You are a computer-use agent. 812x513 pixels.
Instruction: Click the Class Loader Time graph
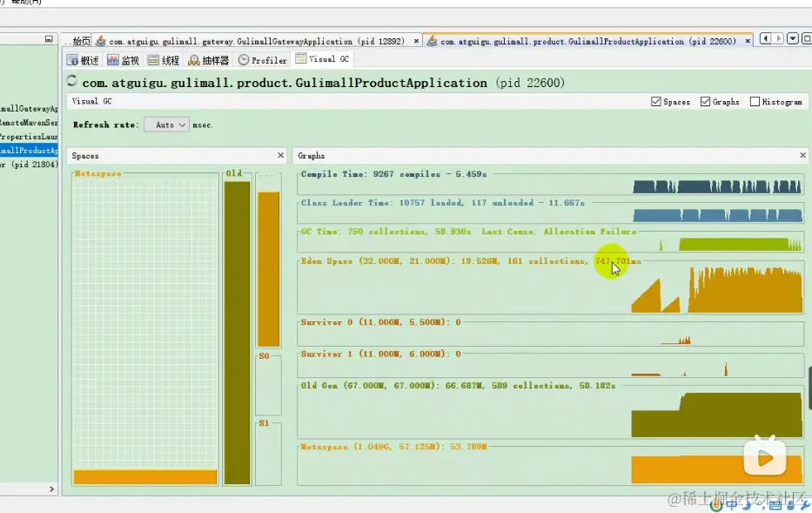click(551, 213)
